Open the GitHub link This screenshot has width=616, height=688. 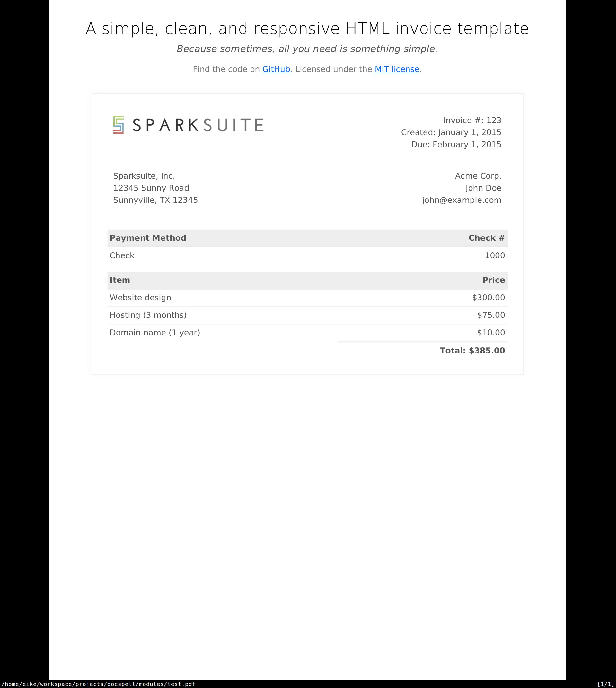[x=276, y=69]
